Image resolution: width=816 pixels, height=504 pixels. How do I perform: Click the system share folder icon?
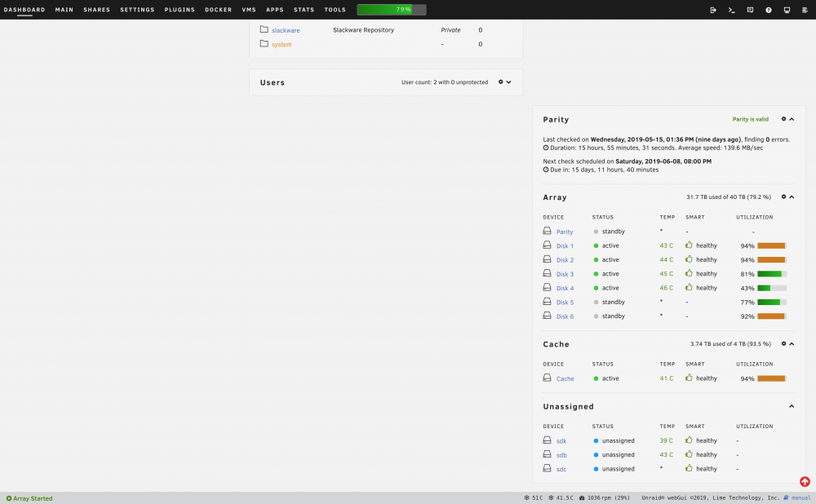pyautogui.click(x=264, y=44)
